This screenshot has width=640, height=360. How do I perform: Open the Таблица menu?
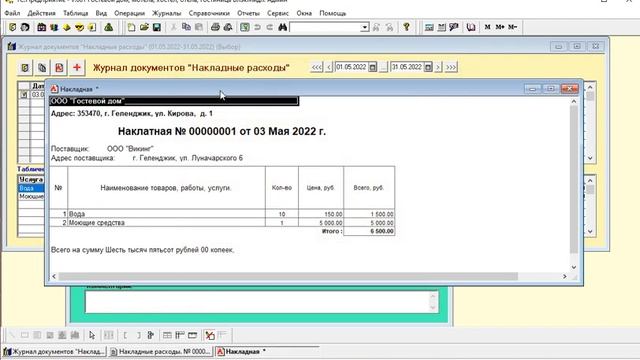pos(76,13)
